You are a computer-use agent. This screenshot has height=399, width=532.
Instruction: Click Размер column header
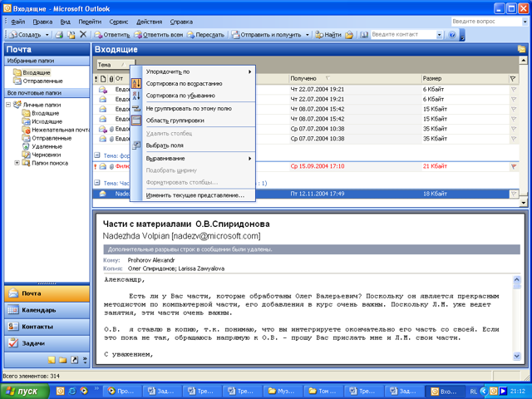point(465,79)
